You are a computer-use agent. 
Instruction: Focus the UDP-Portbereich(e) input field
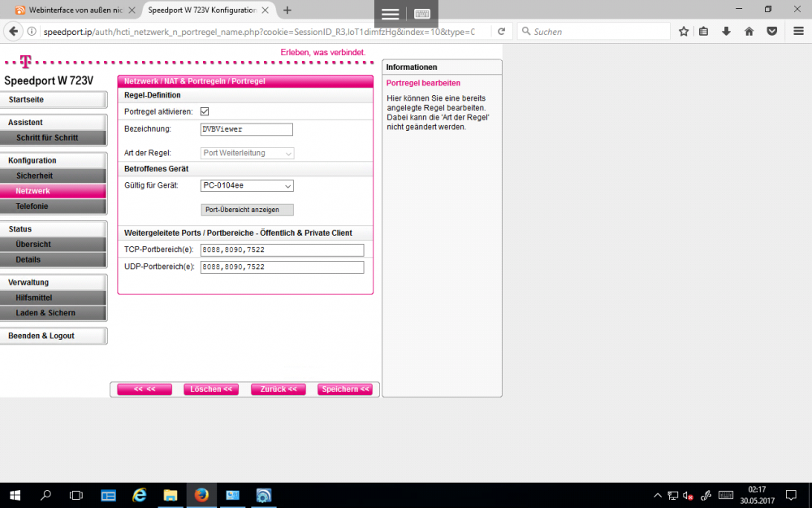pos(283,267)
